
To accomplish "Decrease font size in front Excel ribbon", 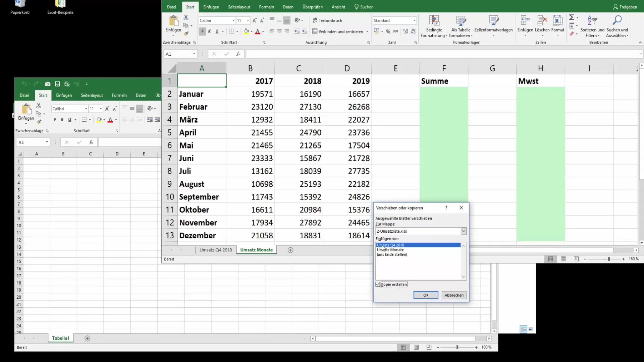I will (x=262, y=20).
